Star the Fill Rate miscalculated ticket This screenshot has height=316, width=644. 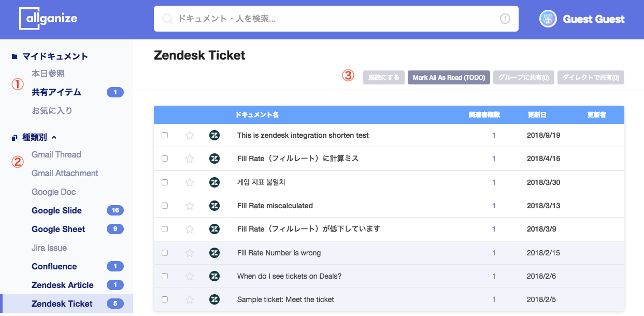tap(190, 206)
